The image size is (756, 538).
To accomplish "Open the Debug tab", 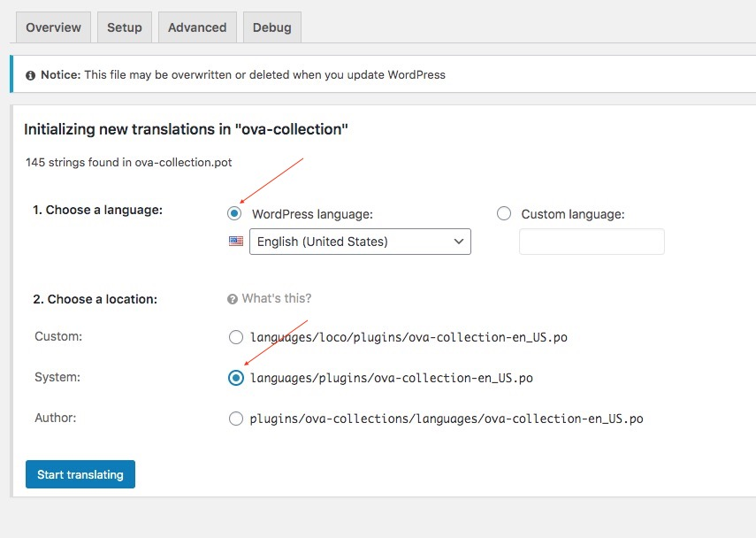I will coord(271,27).
